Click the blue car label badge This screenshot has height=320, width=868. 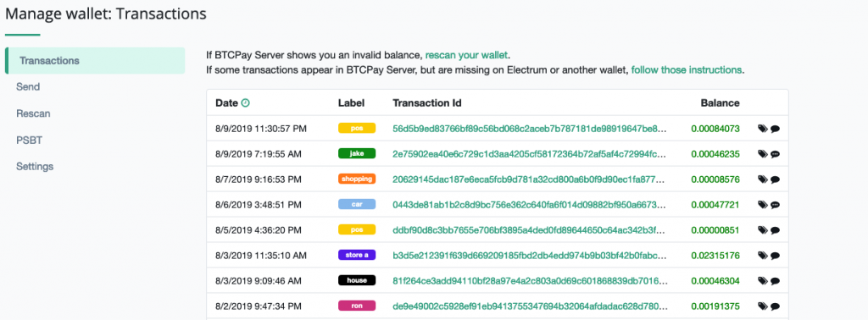click(x=357, y=205)
